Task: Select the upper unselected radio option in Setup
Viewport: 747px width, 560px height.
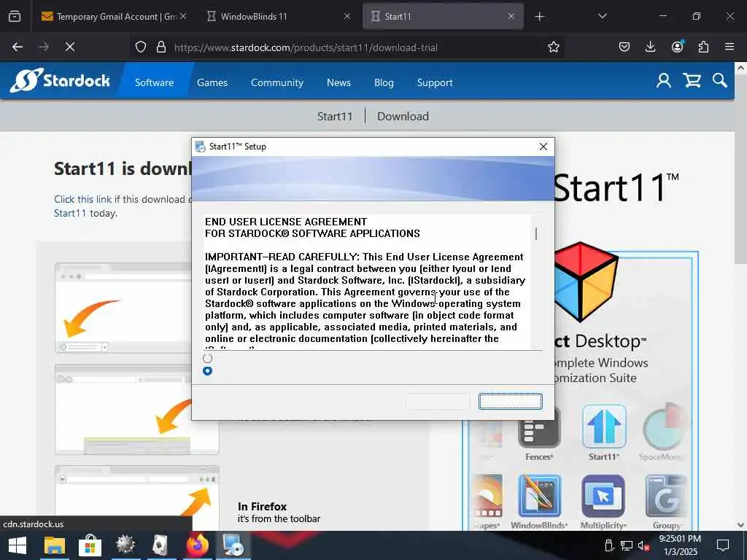Action: pyautogui.click(x=207, y=359)
